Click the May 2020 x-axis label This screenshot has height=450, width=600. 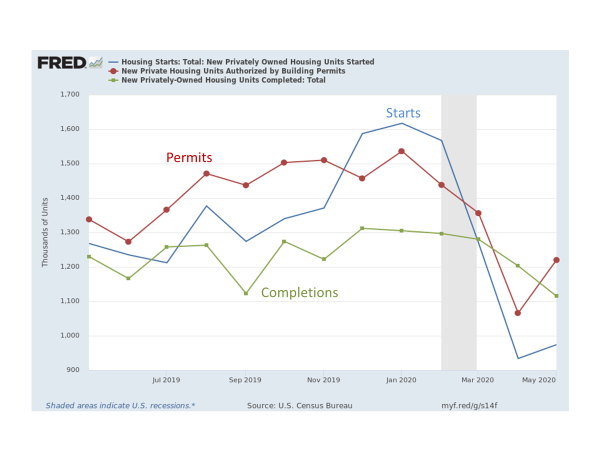tap(540, 380)
